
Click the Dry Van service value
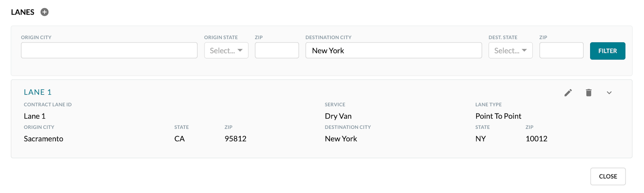[x=338, y=116]
